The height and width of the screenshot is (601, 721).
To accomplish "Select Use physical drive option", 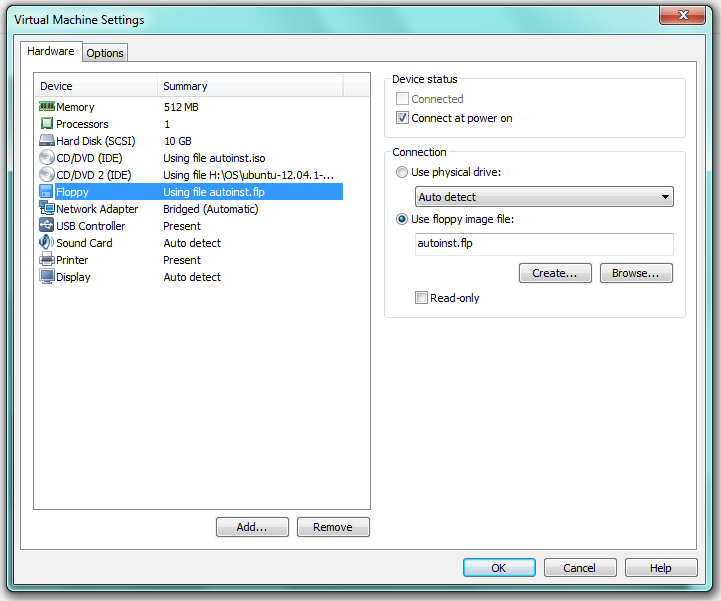I will coord(402,172).
